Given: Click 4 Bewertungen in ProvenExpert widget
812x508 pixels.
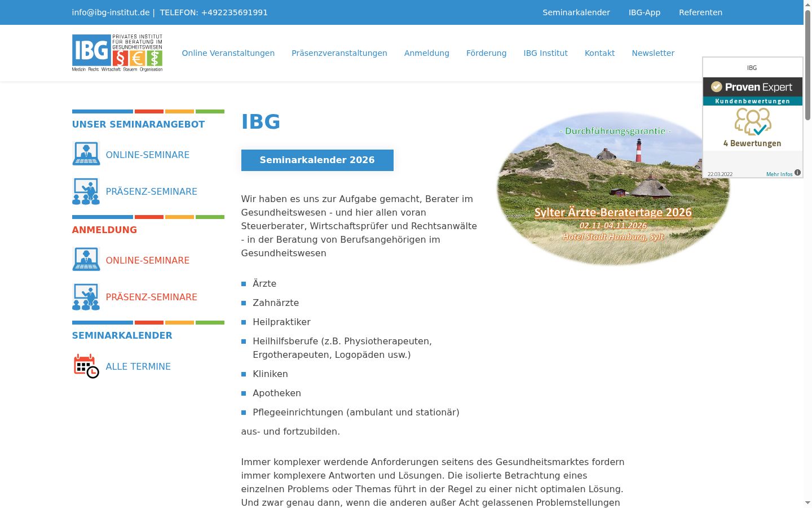Looking at the screenshot, I should click(752, 143).
